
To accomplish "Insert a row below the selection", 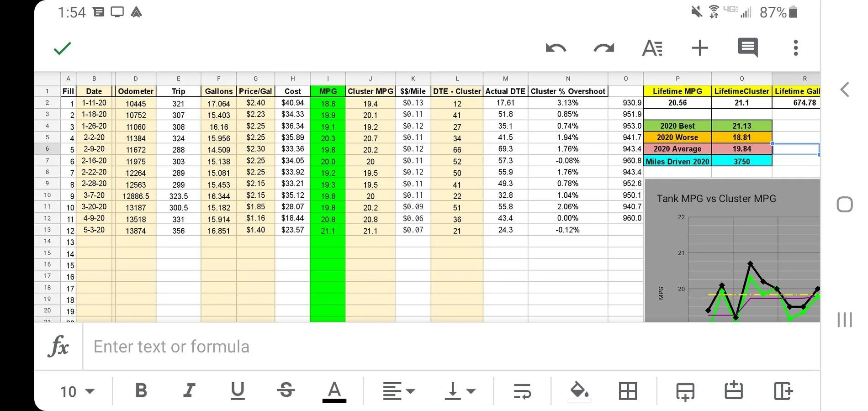I will [685, 391].
